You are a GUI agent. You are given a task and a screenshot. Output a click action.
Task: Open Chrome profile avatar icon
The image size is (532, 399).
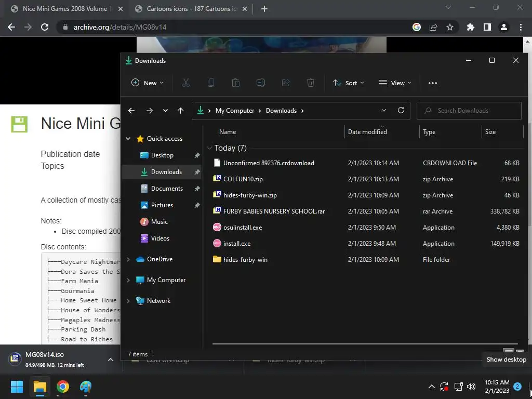[504, 27]
